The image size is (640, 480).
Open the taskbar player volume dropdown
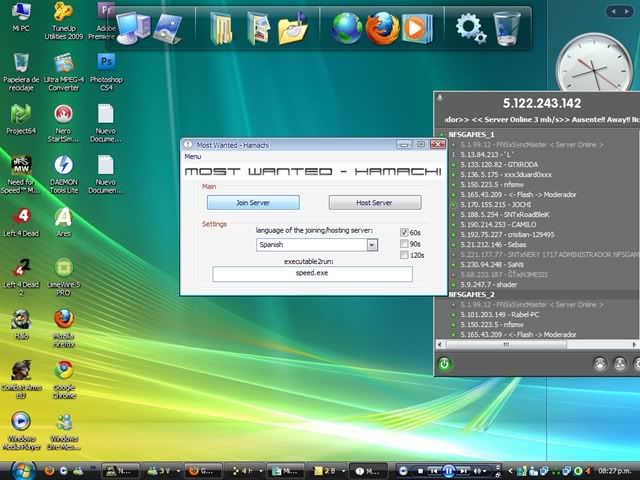(484, 471)
